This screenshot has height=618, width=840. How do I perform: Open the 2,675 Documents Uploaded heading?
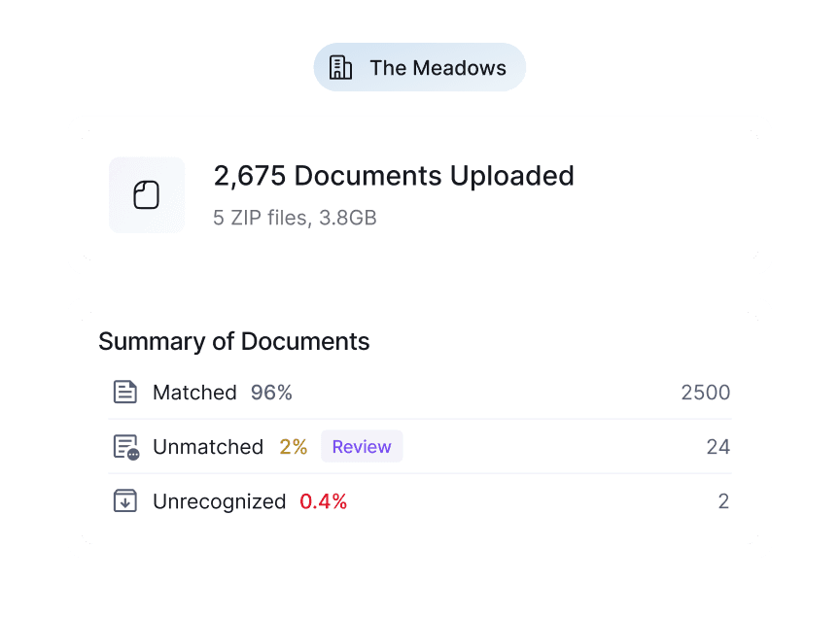(393, 176)
